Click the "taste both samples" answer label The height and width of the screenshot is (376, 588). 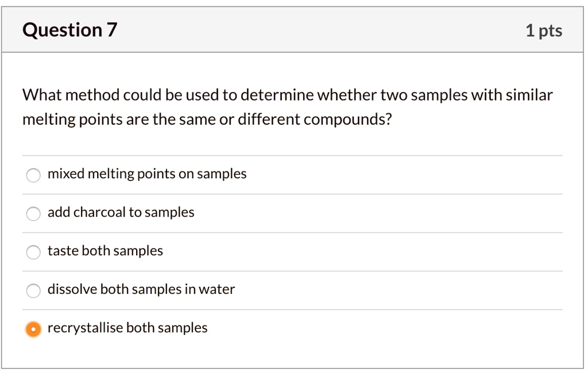pyautogui.click(x=105, y=251)
